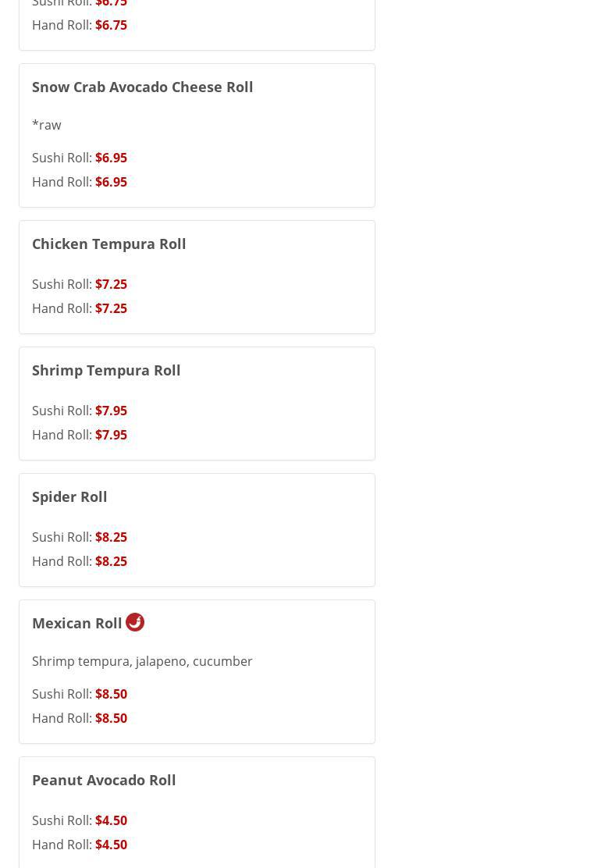Select Peanut Avocado Hand Roll $4.50 price
601x868 pixels.
click(x=111, y=845)
